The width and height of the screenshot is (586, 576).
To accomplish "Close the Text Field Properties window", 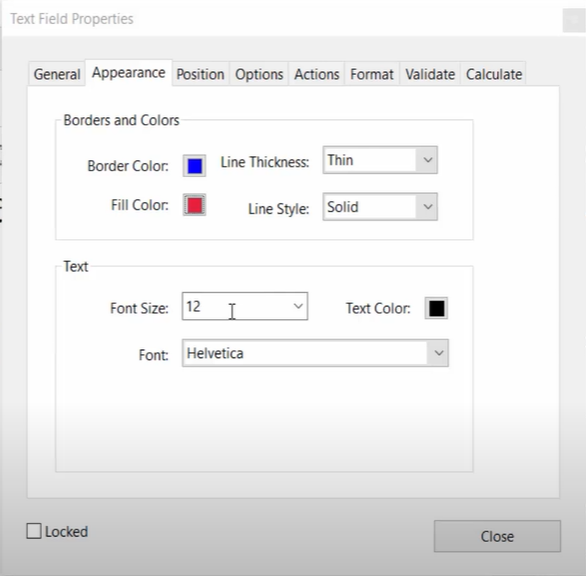I will (574, 20).
